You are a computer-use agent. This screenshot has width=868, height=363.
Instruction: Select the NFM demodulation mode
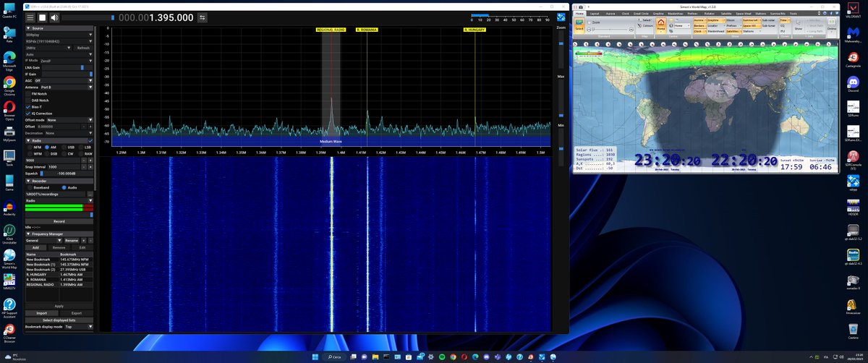[28, 147]
